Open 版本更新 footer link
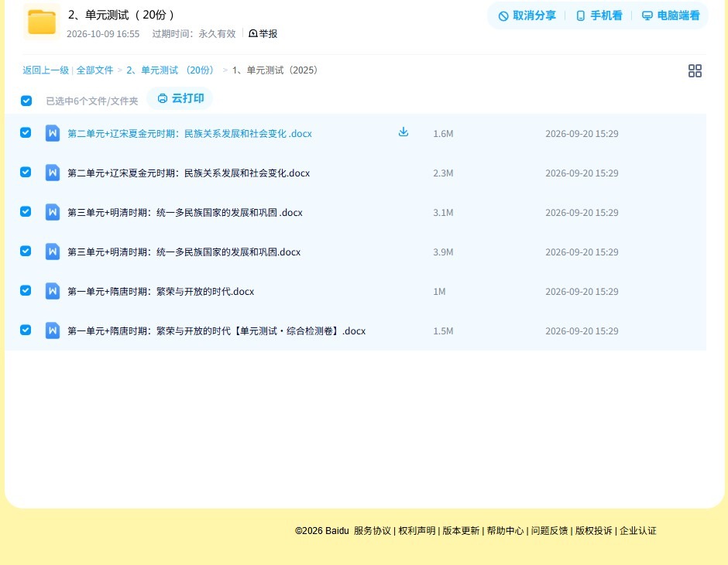The image size is (728, 565). pos(461,531)
